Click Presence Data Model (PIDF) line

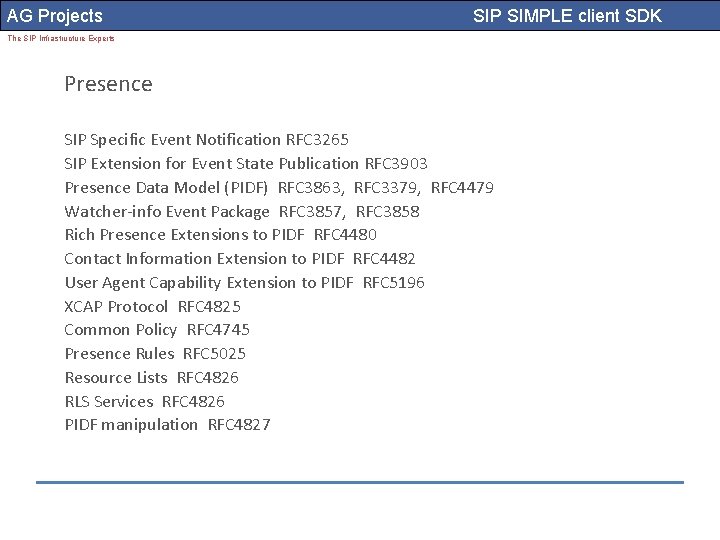click(166, 187)
